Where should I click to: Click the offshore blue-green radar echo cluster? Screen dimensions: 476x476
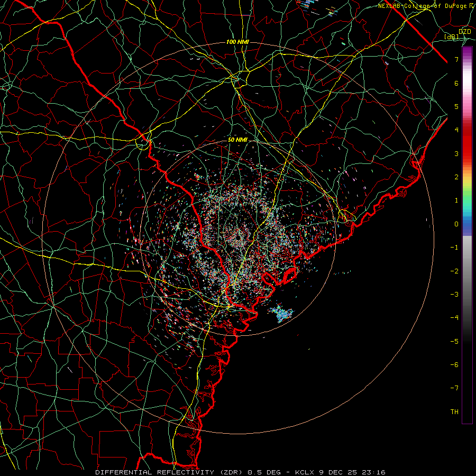(x=281, y=313)
